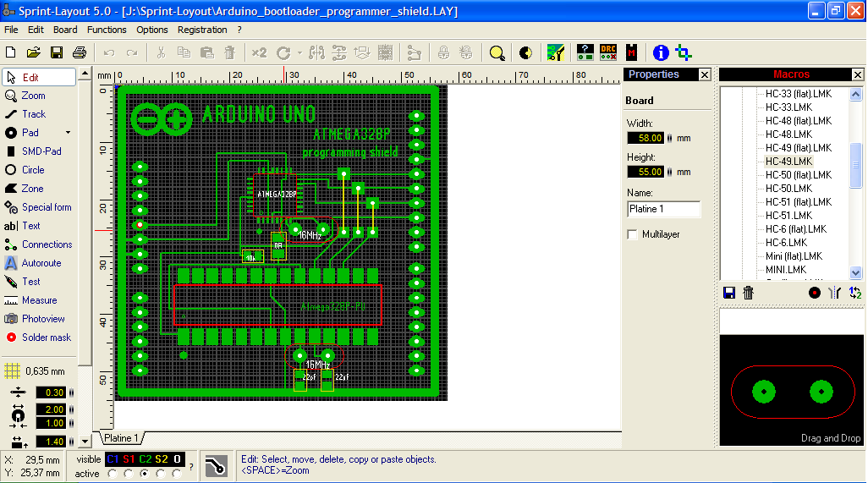Open the rotate toolbar dropdown arrow
The height and width of the screenshot is (483, 868).
click(299, 53)
